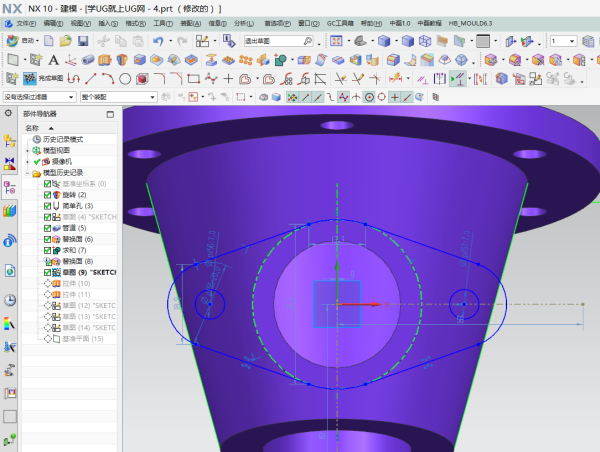
Task: Uncheck the 旋转 (2) feature checkbox
Action: [47, 195]
